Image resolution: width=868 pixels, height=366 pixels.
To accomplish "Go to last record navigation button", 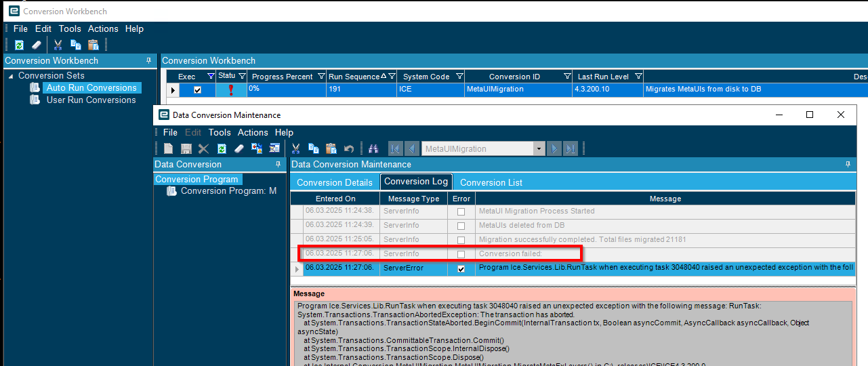I will click(x=571, y=148).
